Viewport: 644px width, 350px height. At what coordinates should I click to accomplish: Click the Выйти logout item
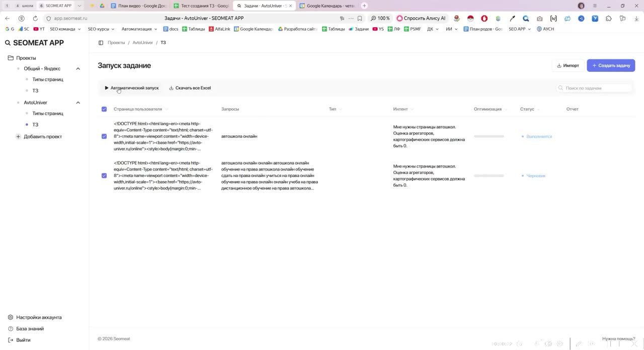tap(23, 340)
